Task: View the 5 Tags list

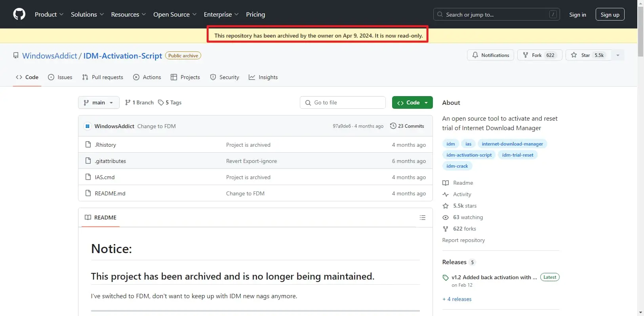Action: 170,102
